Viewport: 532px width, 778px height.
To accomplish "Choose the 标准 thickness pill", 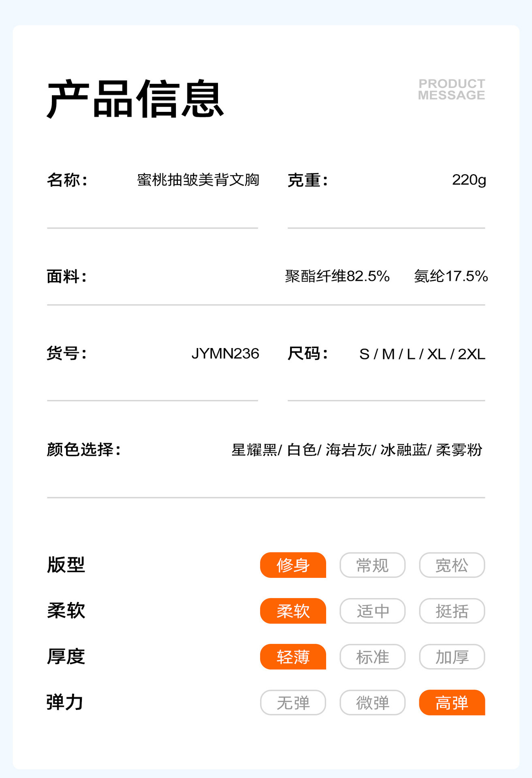I will pos(372,656).
